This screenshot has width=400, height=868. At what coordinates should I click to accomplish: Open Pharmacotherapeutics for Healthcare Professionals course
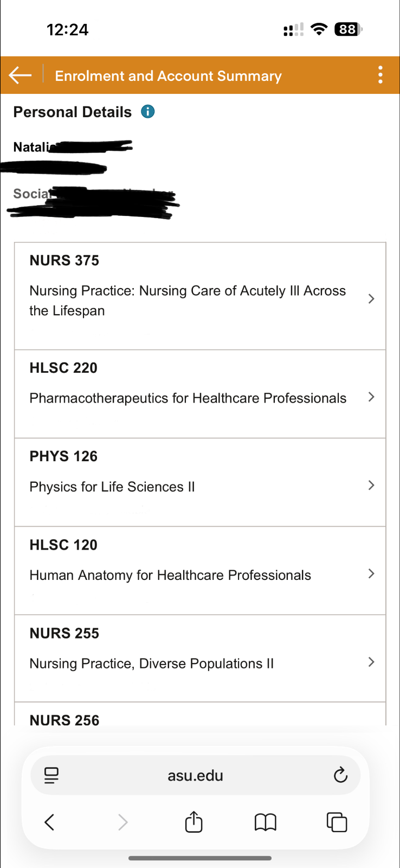pyautogui.click(x=188, y=398)
